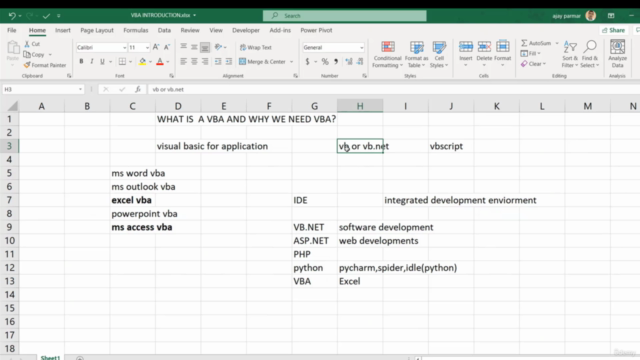
Task: Open Number format dialog launcher
Action: pyautogui.click(x=364, y=76)
